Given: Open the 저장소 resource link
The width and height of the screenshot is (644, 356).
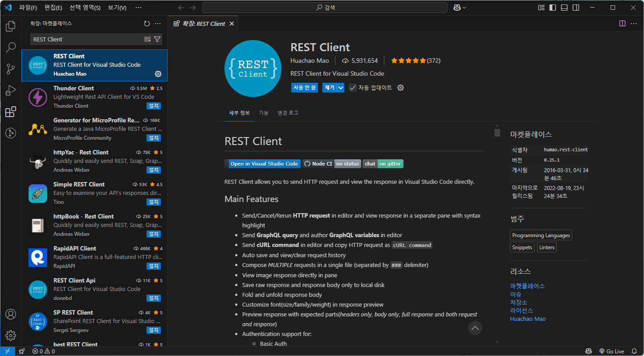Looking at the screenshot, I should coord(519,302).
